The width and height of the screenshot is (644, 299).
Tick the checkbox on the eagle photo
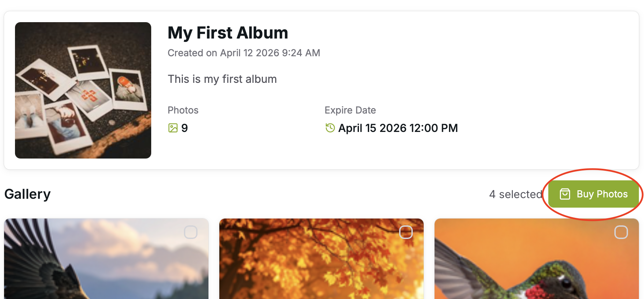tap(191, 232)
